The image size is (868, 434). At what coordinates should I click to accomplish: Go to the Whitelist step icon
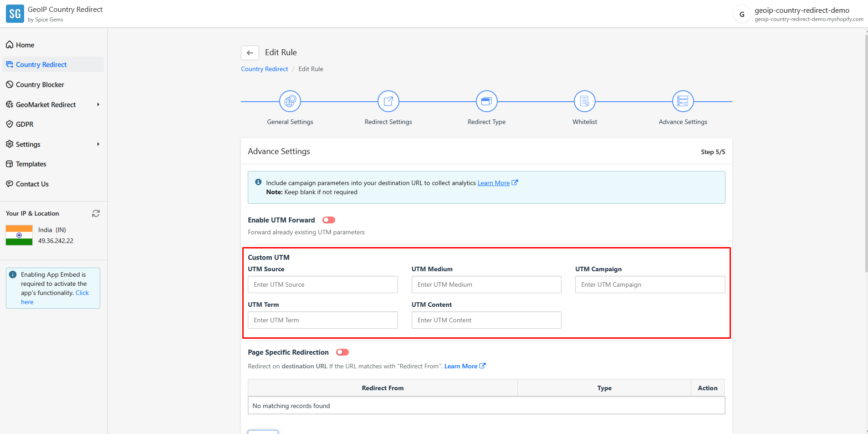point(585,101)
